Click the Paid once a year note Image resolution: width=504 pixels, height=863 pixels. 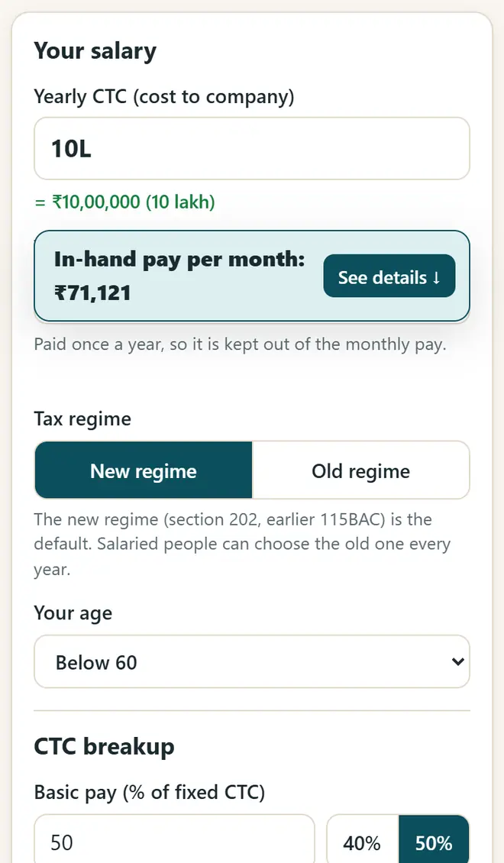240,344
